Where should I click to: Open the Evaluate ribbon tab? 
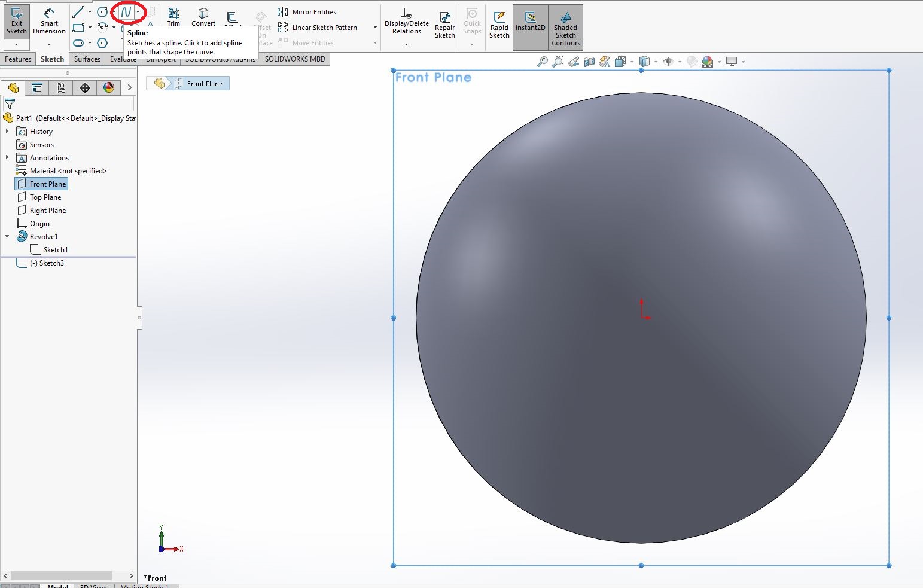pos(123,59)
